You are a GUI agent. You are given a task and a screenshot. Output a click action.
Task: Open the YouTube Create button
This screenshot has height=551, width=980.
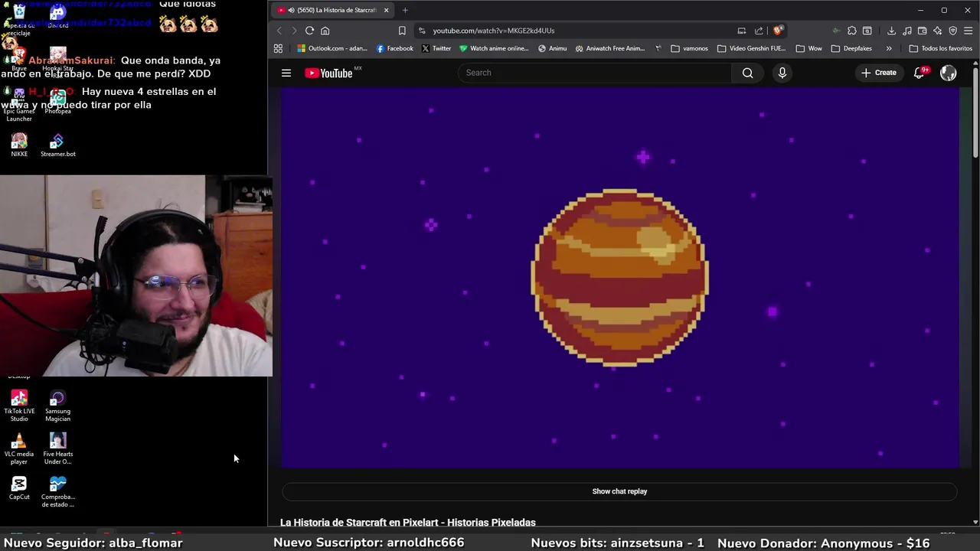pyautogui.click(x=879, y=73)
